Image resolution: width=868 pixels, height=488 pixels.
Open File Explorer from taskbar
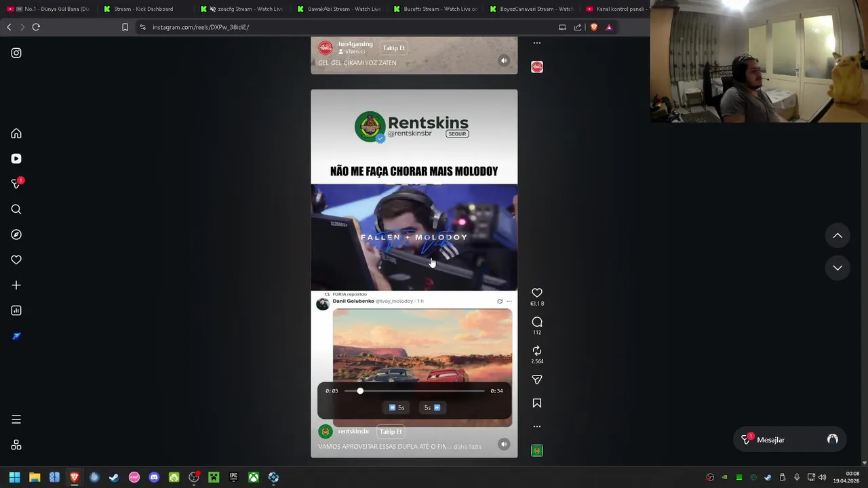tap(35, 477)
